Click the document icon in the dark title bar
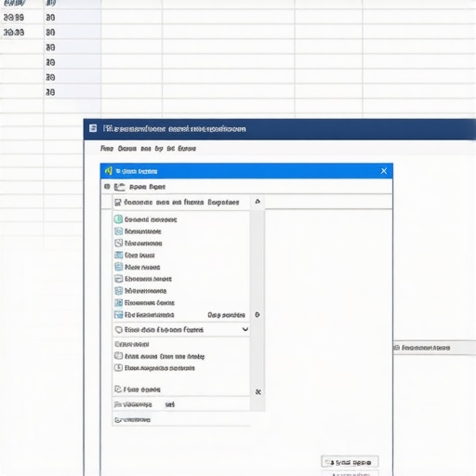 pyautogui.click(x=93, y=128)
